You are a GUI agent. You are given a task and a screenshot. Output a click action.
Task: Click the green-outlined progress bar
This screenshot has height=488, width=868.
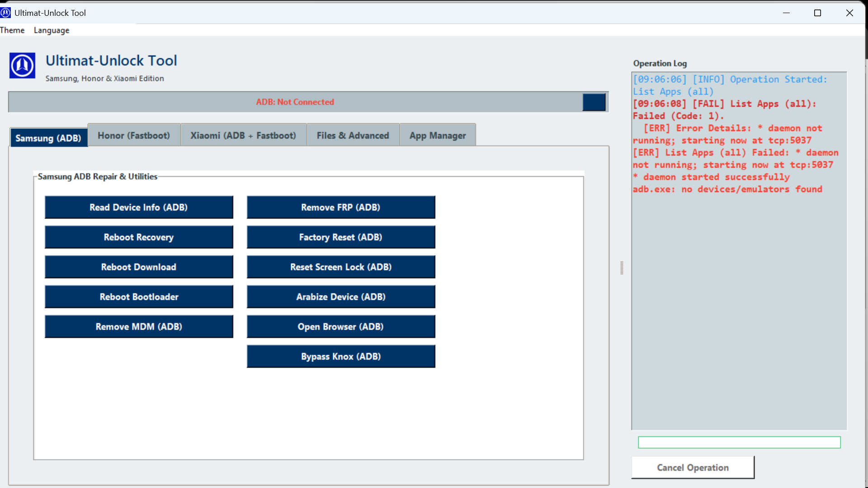tap(739, 442)
